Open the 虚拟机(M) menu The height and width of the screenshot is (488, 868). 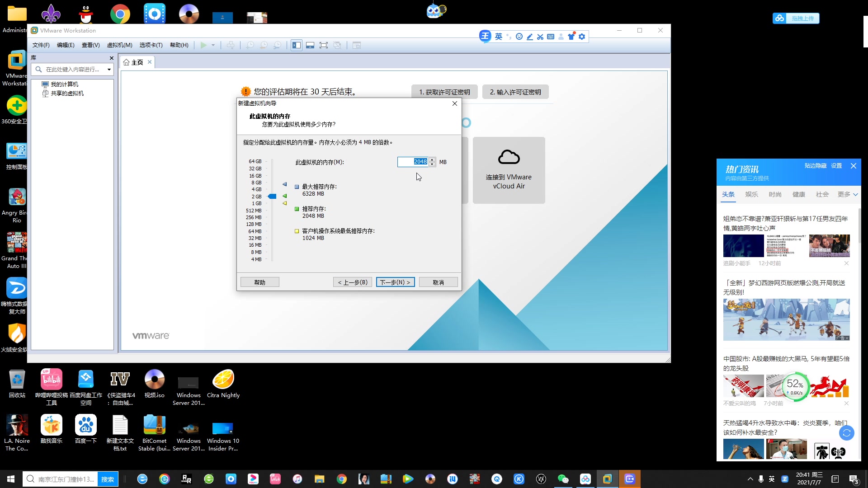point(119,45)
